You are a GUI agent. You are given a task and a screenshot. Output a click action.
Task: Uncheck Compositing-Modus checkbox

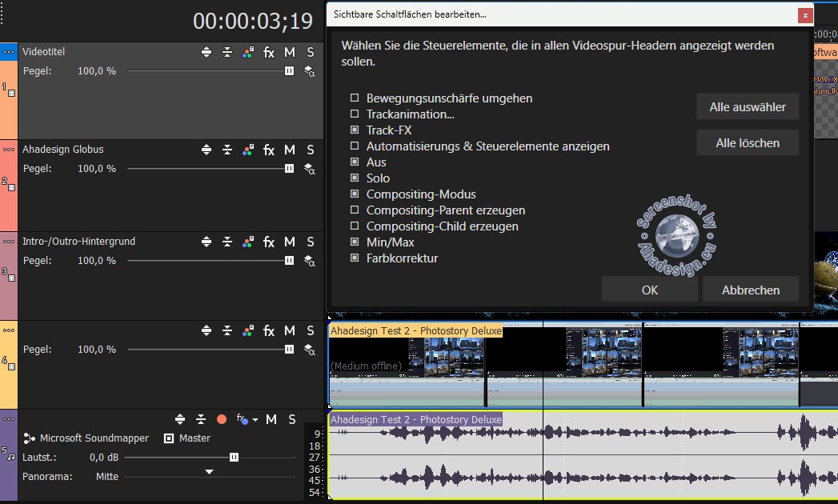[355, 194]
